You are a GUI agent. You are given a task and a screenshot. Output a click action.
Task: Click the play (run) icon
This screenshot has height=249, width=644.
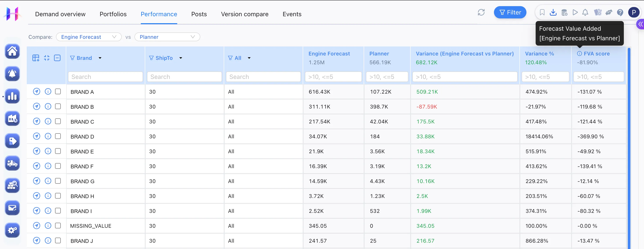coord(575,12)
